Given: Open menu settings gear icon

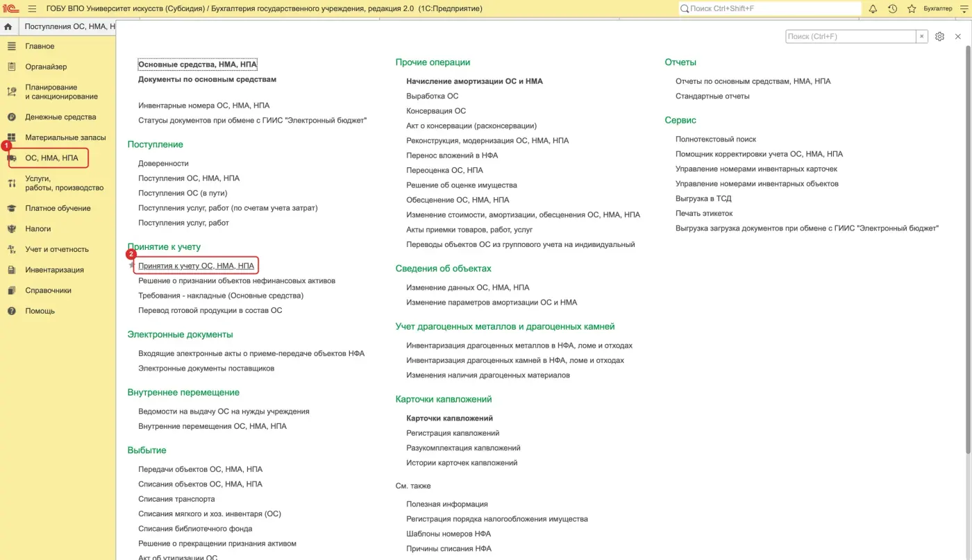Looking at the screenshot, I should tap(939, 37).
